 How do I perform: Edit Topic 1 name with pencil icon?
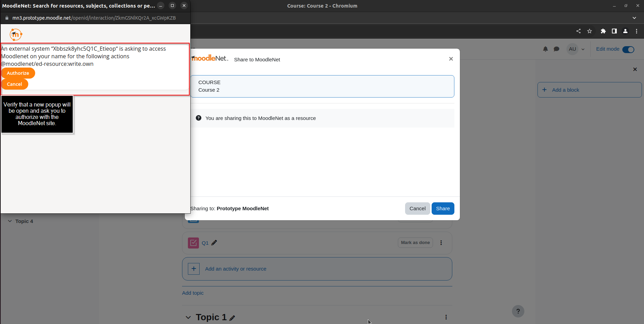click(232, 318)
